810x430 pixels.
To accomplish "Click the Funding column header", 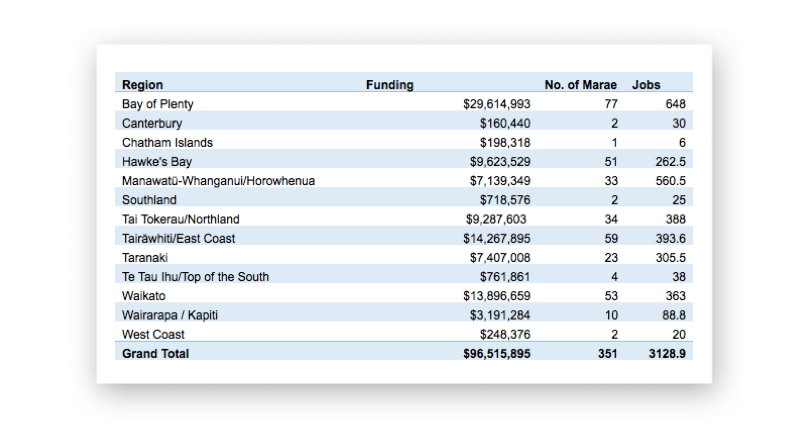I will pyautogui.click(x=389, y=85).
